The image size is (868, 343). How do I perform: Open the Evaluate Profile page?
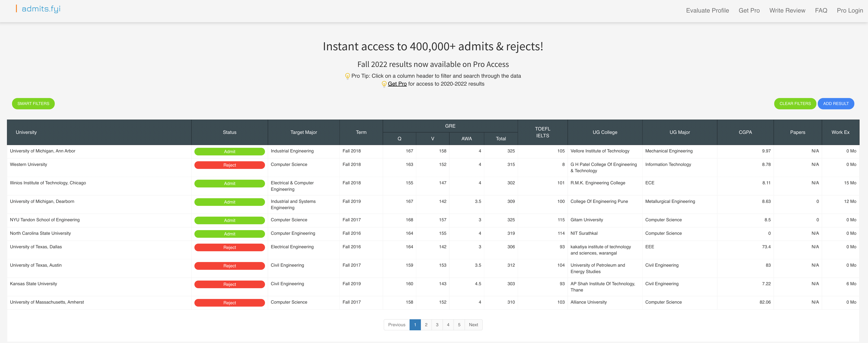tap(707, 10)
